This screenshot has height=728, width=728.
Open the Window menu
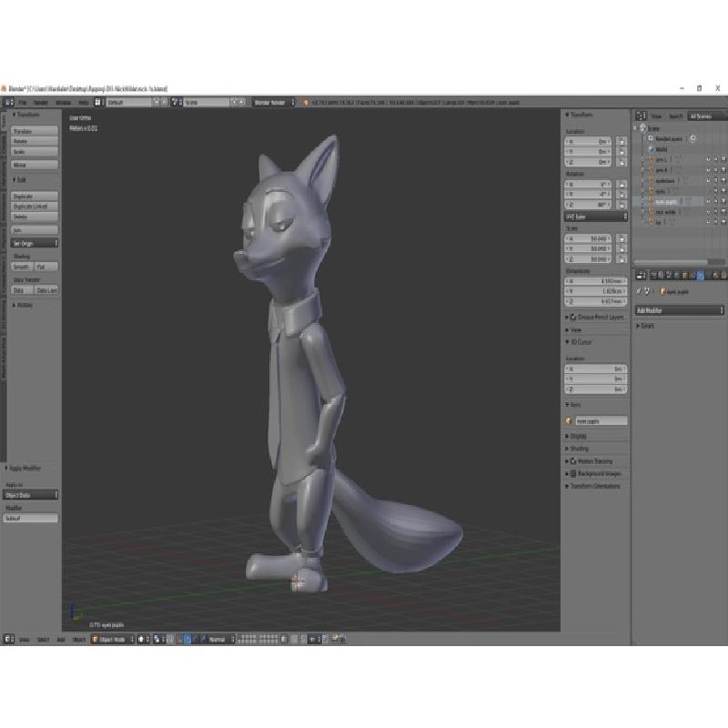[x=64, y=103]
